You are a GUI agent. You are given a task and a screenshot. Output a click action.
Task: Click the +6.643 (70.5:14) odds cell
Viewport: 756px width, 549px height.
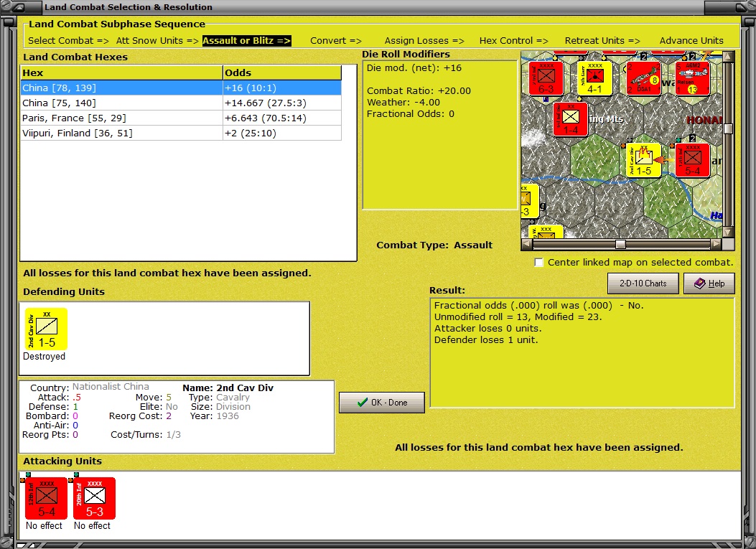point(282,118)
